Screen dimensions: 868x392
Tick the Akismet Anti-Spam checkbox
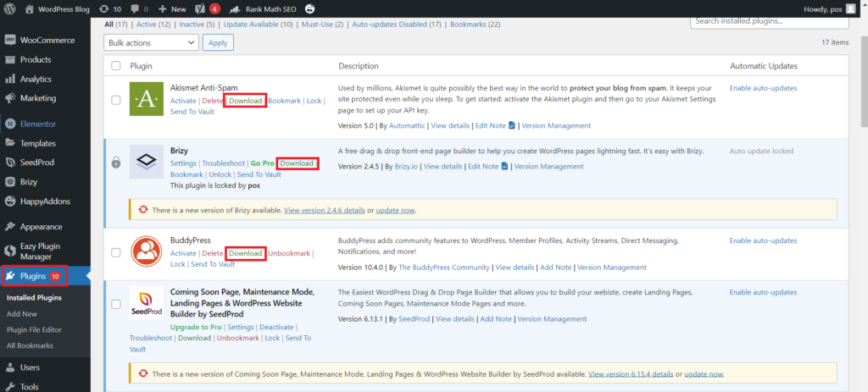point(115,100)
